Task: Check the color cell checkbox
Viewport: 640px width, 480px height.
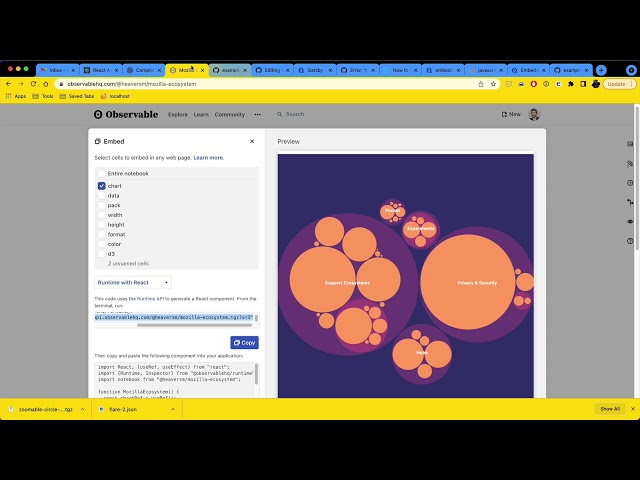Action: click(x=102, y=244)
